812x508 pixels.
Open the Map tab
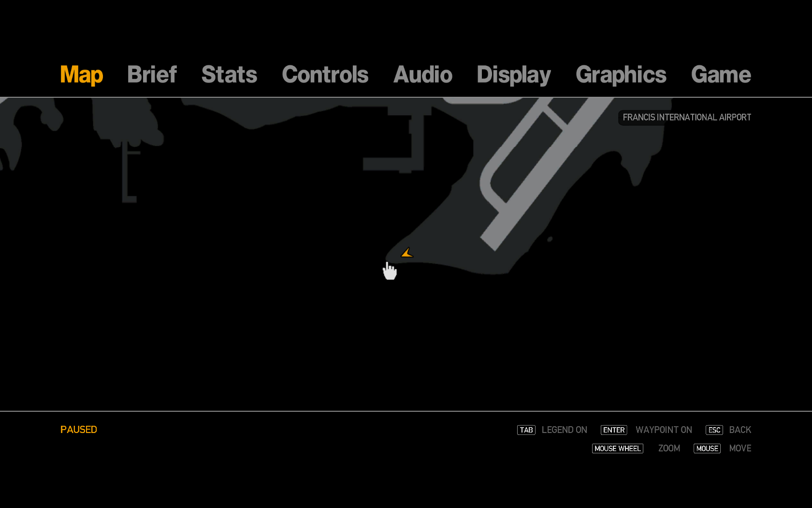click(81, 75)
